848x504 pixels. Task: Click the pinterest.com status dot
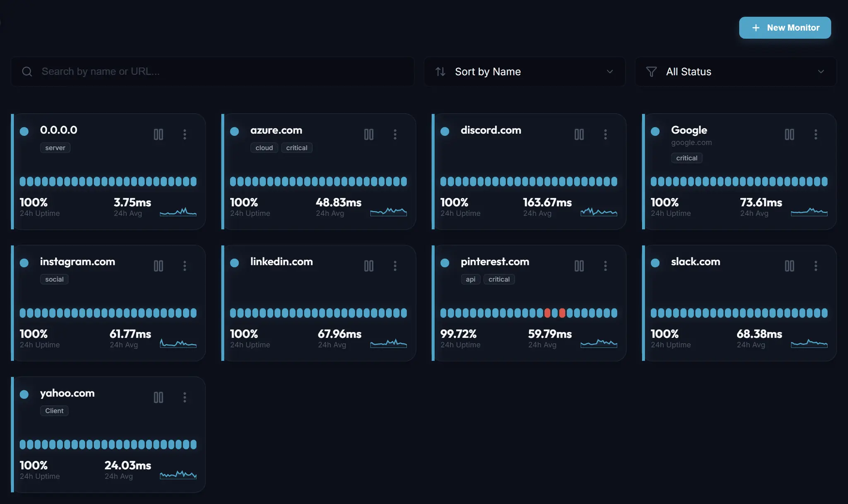(445, 263)
